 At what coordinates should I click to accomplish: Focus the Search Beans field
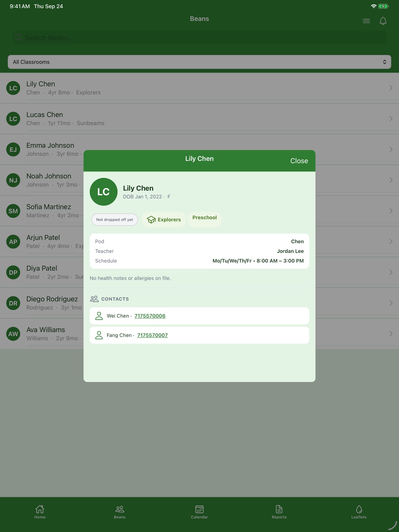point(199,38)
